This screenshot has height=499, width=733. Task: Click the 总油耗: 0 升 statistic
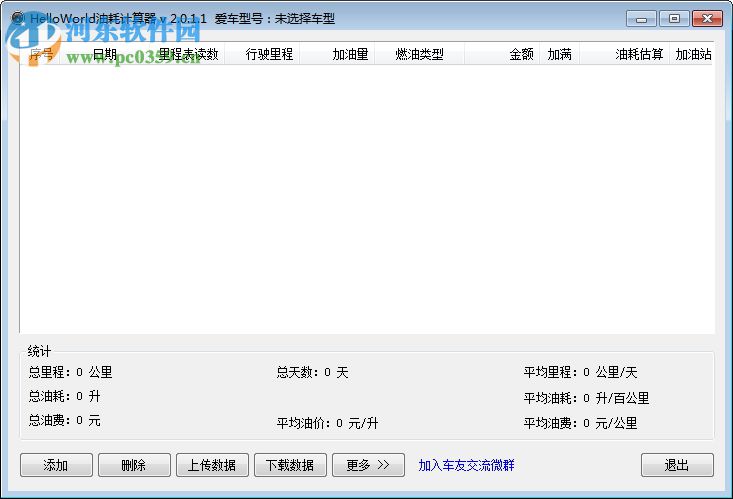[65, 397]
